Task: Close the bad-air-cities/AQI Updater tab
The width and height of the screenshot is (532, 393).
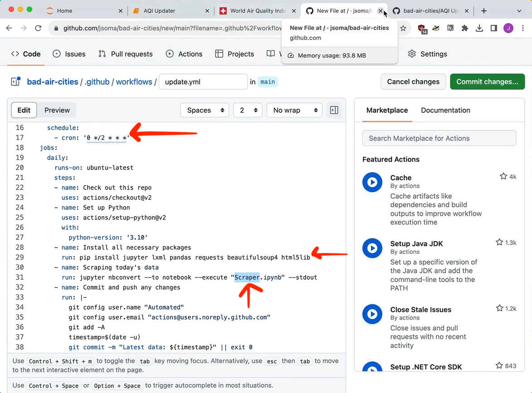Action: pyautogui.click(x=467, y=11)
